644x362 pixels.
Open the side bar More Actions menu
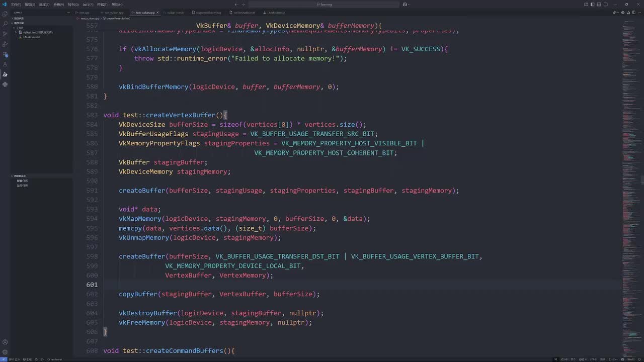69,13
